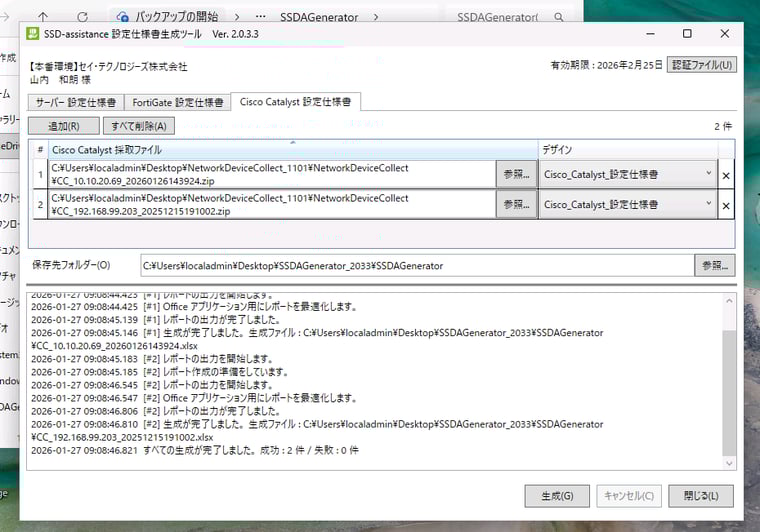
Task: Remove row 1 with its X icon
Action: (x=726, y=175)
